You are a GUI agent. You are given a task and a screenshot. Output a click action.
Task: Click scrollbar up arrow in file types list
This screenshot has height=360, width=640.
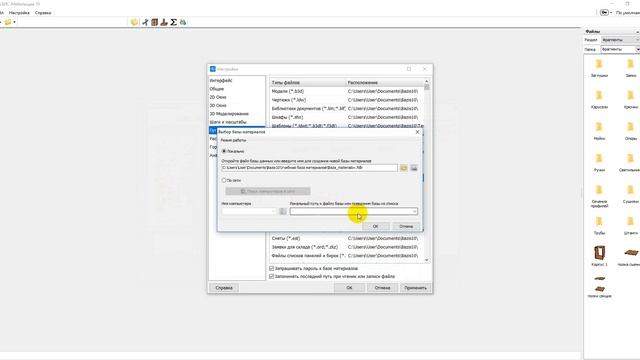427,82
